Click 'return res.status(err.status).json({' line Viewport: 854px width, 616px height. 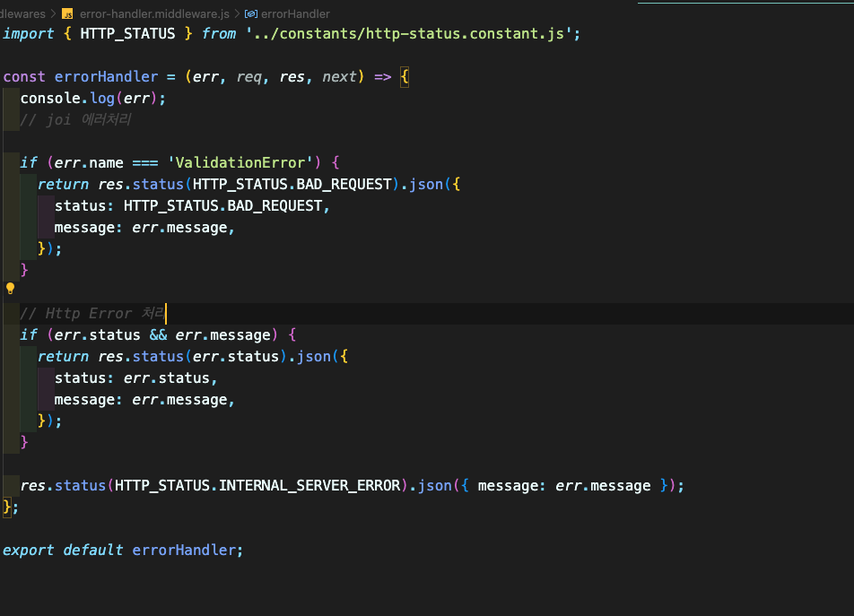tap(193, 357)
